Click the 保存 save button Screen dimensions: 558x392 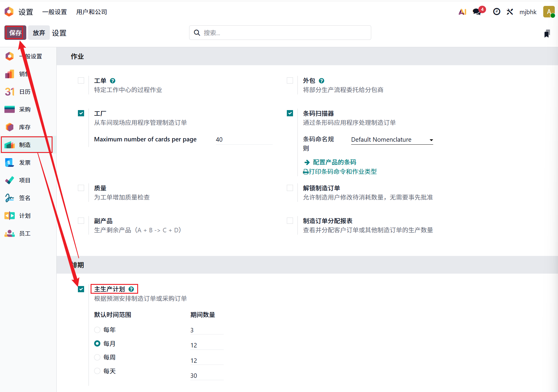(x=15, y=32)
